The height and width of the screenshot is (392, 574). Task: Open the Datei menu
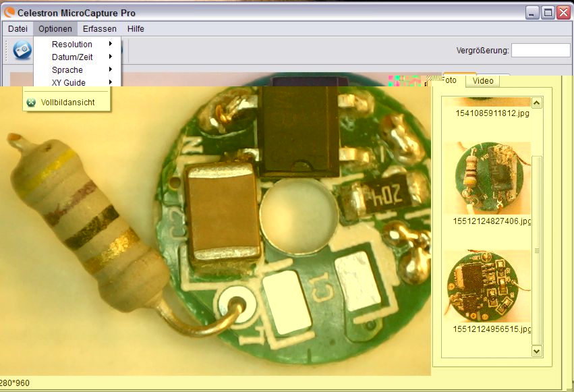pos(18,29)
